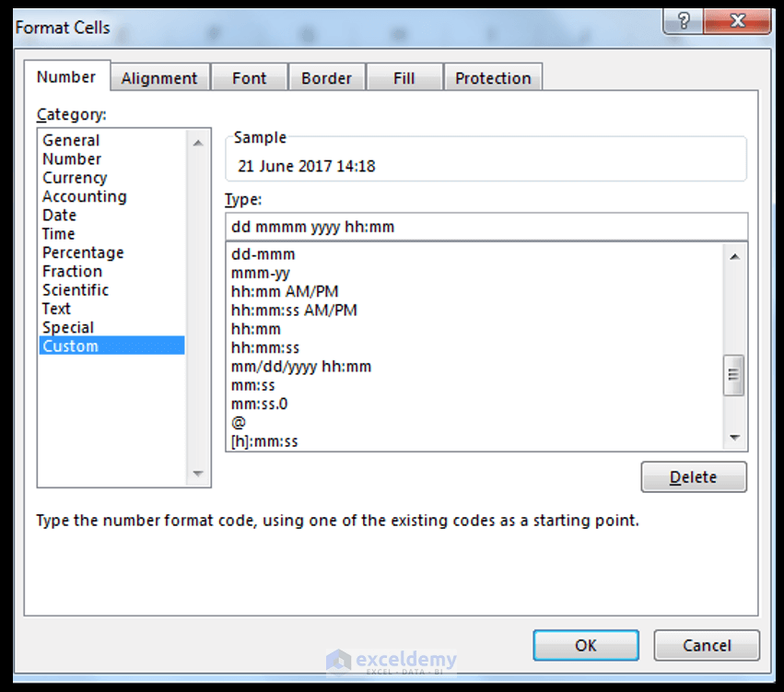Select the Number tab
784x692 pixels.
[x=65, y=77]
